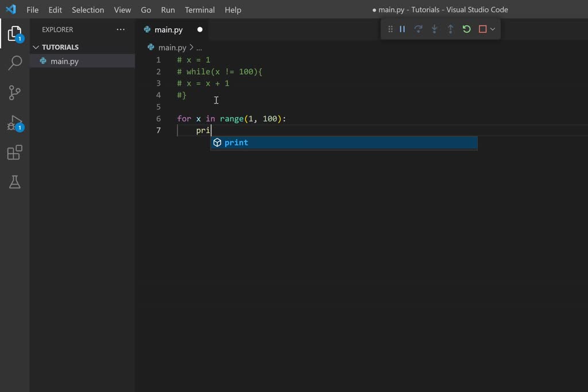
Task: Click the "# x = x + 1" comment
Action: click(x=203, y=83)
